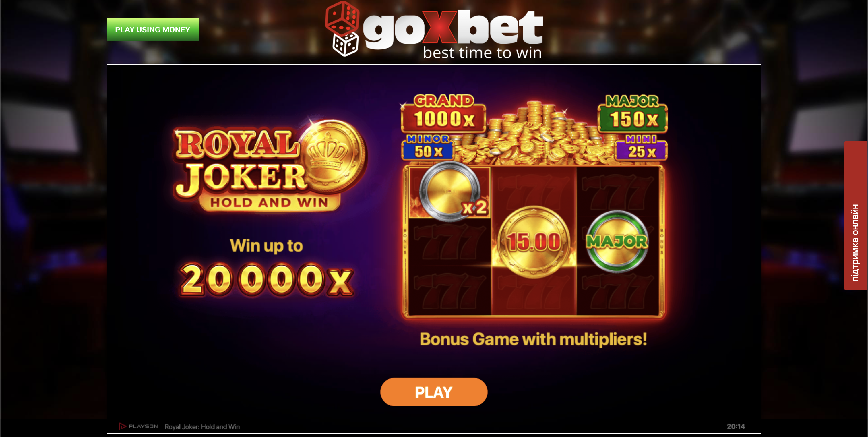The image size is (868, 437).
Task: Click the white dice icon
Action: [x=345, y=44]
